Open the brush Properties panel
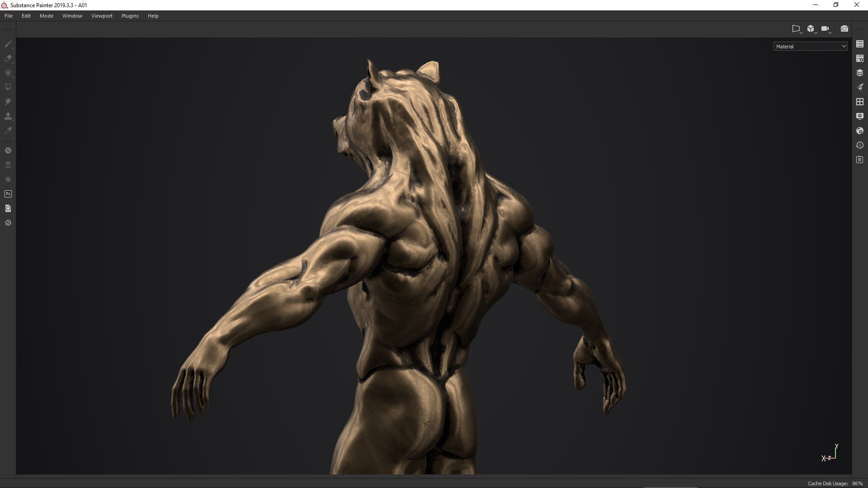The width and height of the screenshot is (868, 488). (860, 87)
